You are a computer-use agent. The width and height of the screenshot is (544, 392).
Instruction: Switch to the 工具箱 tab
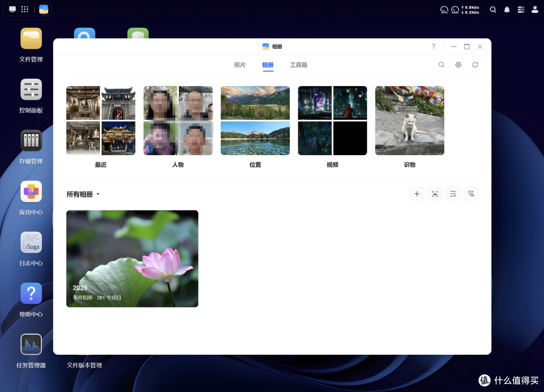coord(298,65)
